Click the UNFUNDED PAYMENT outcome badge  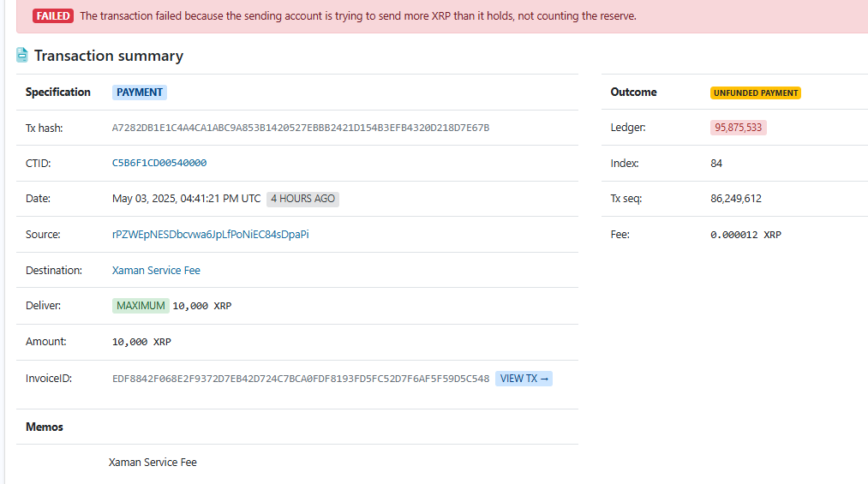[x=756, y=93]
